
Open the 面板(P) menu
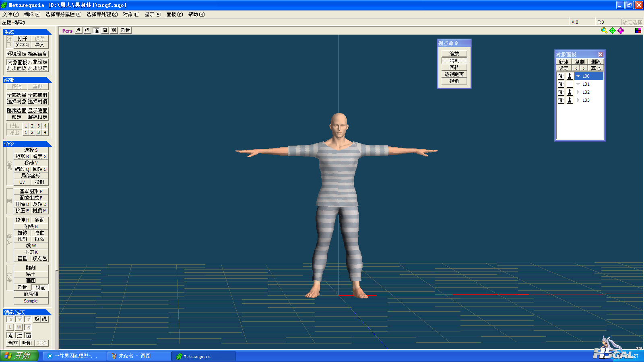click(175, 14)
